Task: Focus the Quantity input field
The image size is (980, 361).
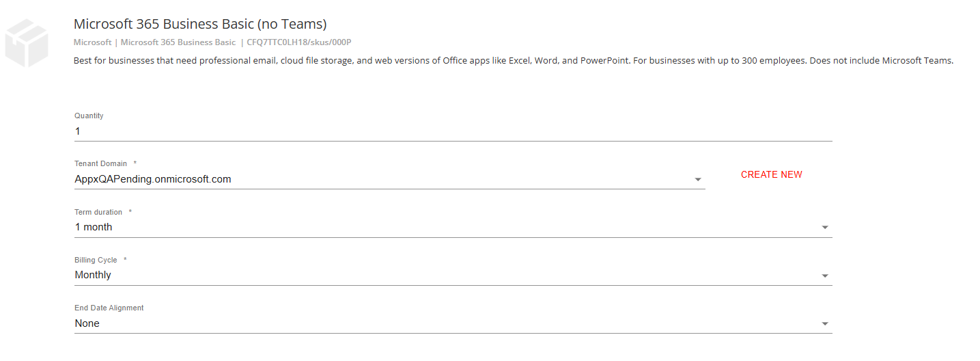Action: pos(453,131)
